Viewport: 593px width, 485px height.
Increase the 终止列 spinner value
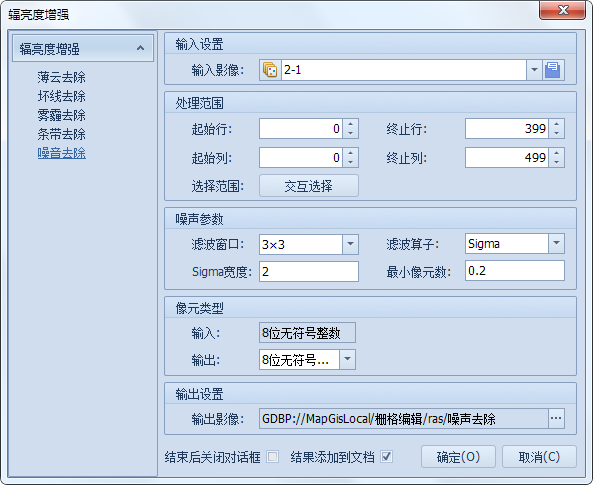(557, 153)
